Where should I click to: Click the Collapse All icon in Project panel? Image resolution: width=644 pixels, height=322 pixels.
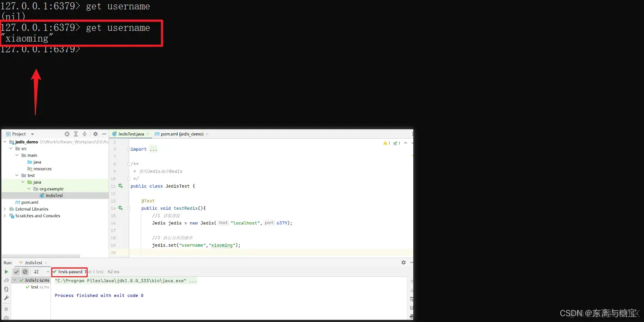pos(85,134)
